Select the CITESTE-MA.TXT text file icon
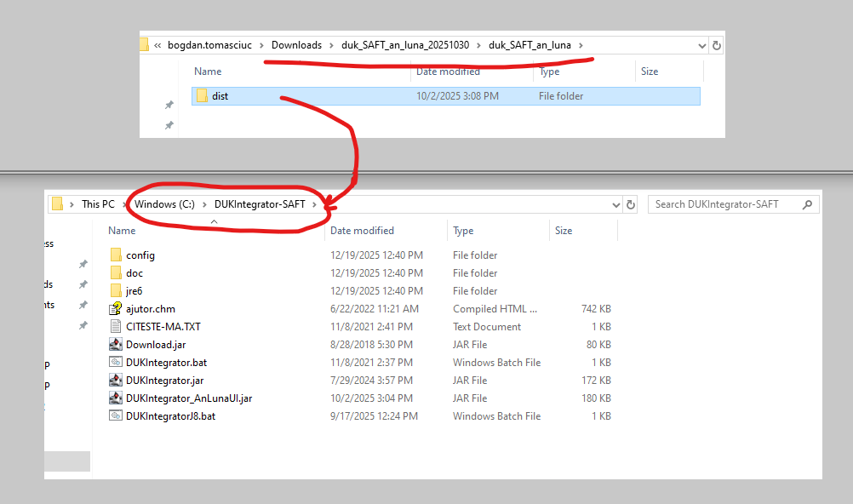Viewport: 853px width, 504px height. [116, 327]
